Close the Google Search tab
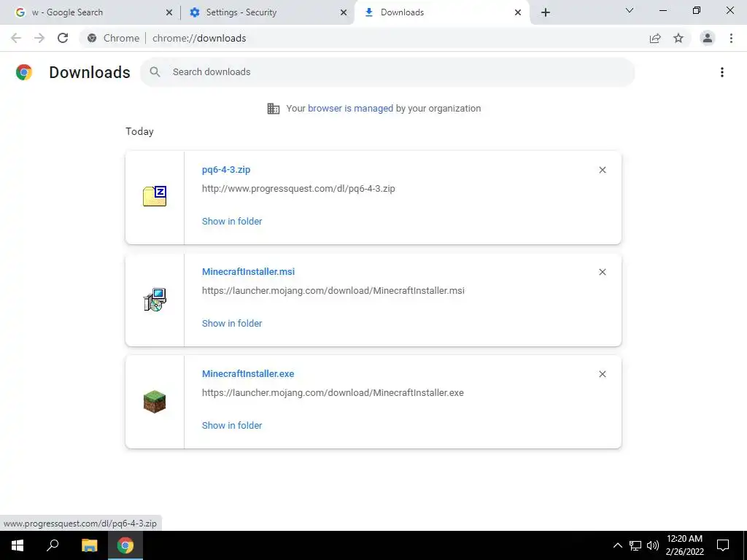This screenshot has height=560, width=747. click(169, 12)
